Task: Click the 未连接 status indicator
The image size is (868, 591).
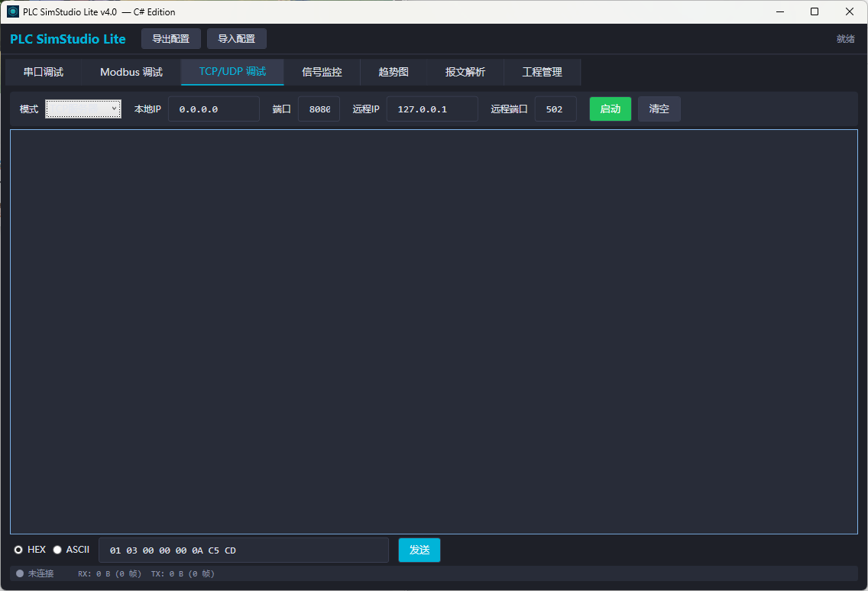Action: tap(35, 573)
